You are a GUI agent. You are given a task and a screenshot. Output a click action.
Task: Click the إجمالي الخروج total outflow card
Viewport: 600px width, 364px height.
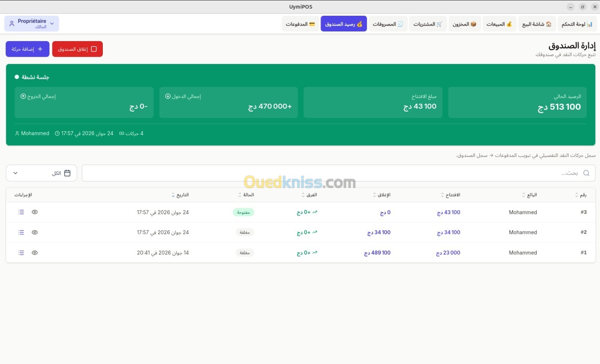coord(84,102)
